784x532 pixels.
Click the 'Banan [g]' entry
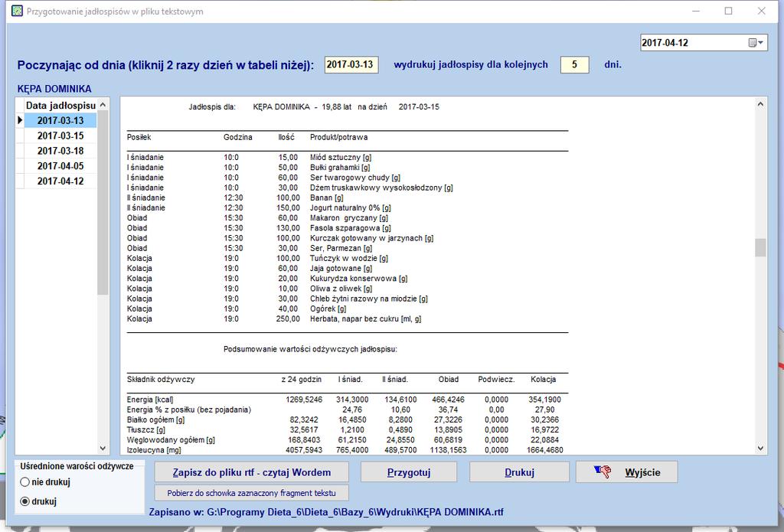326,197
